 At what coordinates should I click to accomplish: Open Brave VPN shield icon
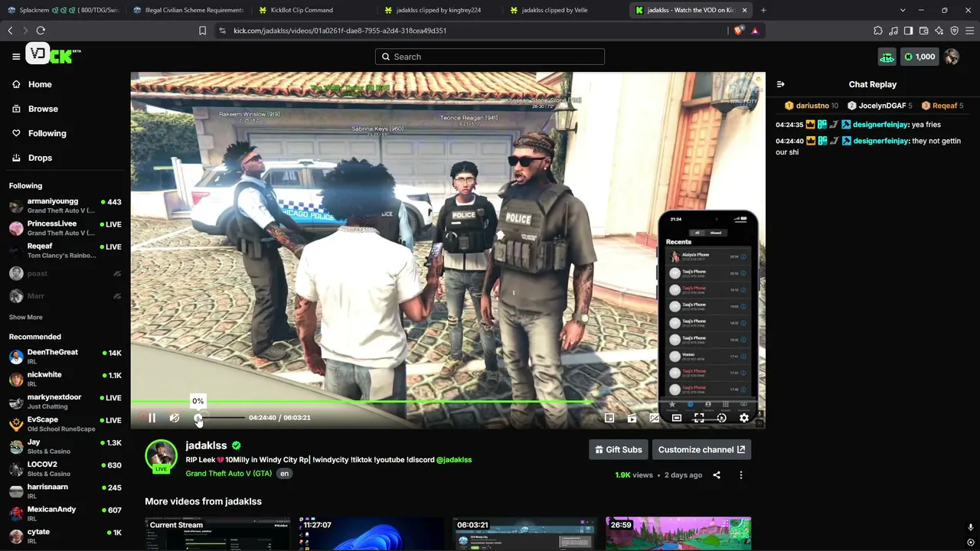tap(954, 31)
